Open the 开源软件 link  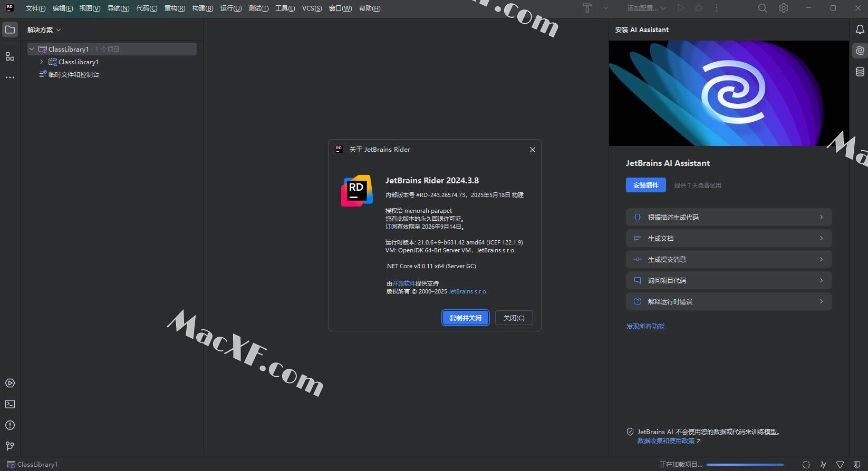404,283
